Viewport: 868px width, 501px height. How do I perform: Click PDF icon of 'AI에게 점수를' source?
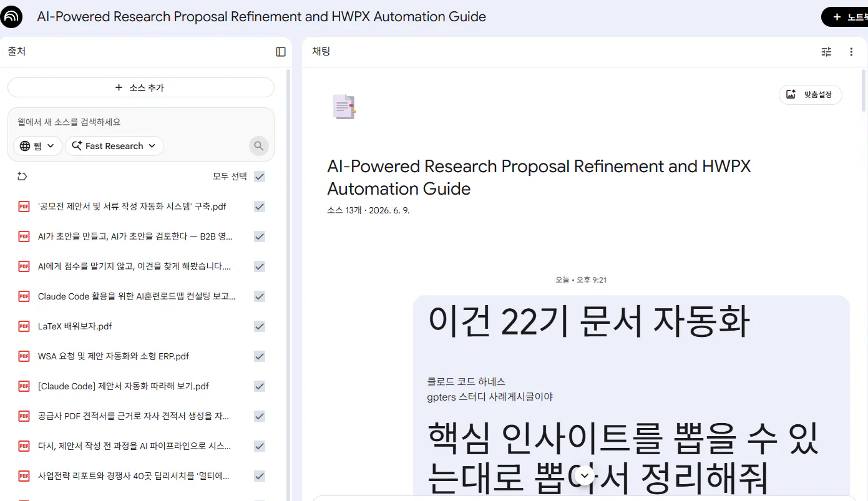click(24, 266)
